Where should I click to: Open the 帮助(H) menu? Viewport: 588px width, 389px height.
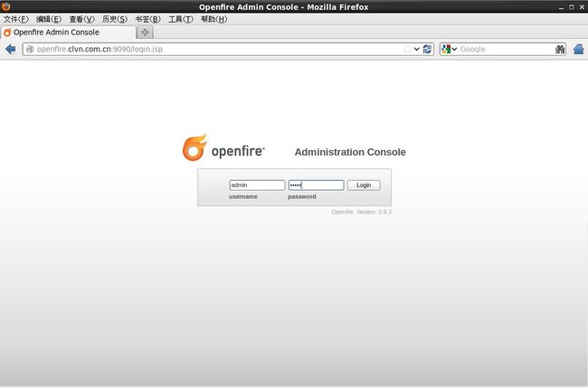[x=213, y=19]
